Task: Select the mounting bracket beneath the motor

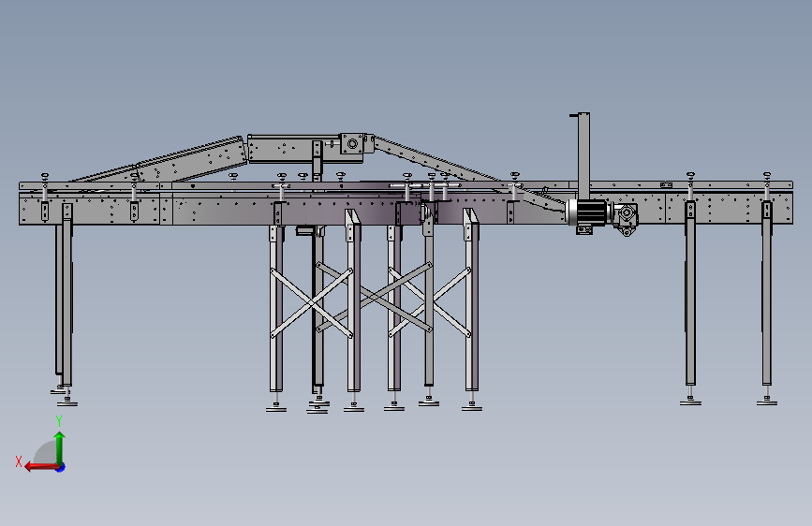Action: (584, 230)
